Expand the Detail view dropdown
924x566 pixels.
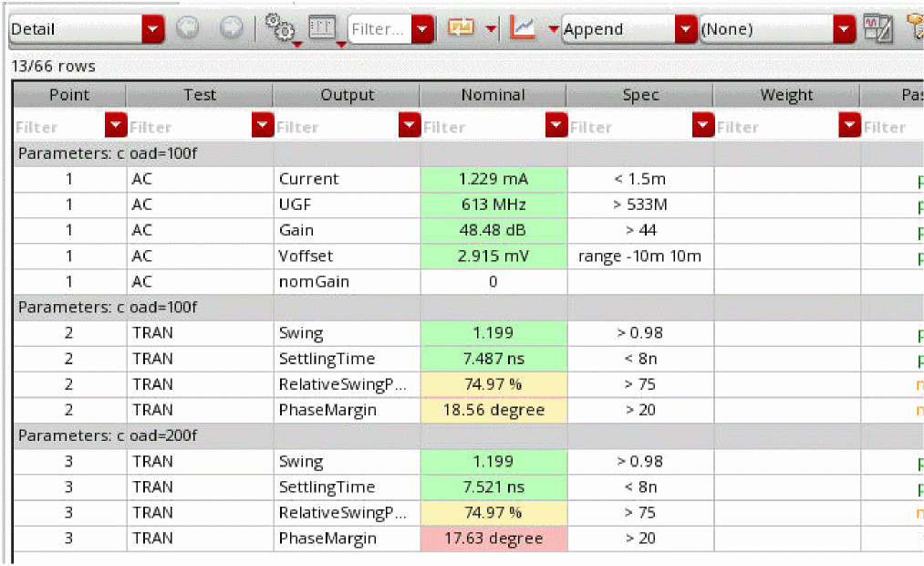click(153, 29)
